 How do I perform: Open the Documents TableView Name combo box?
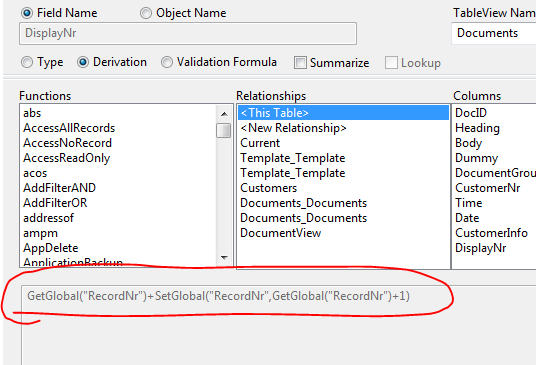494,33
